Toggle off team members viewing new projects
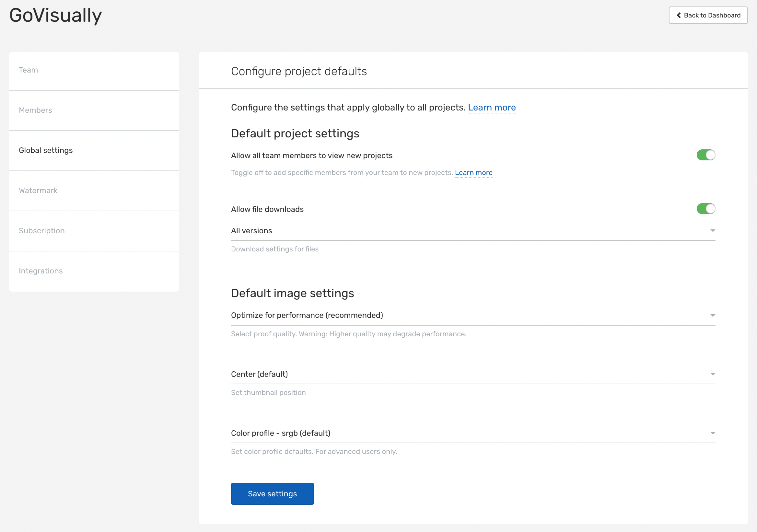757x532 pixels. point(705,155)
